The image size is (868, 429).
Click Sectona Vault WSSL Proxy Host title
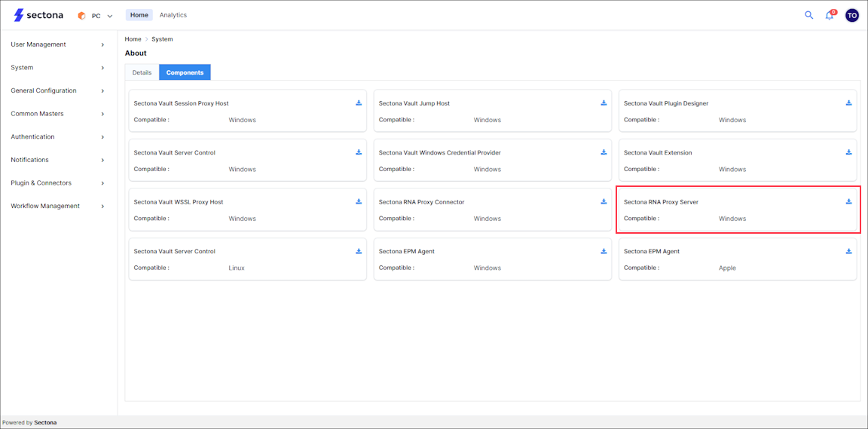179,202
